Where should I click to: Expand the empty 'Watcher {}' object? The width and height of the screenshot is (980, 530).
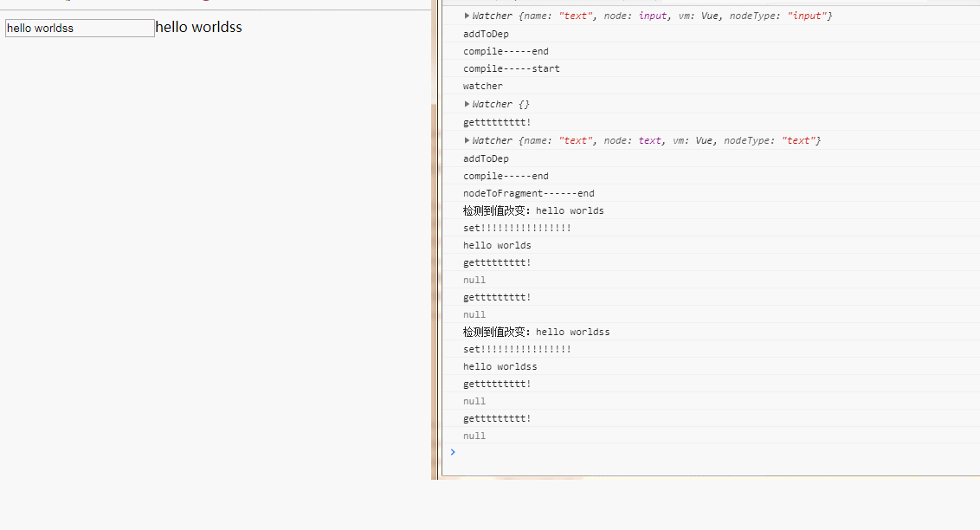pos(467,104)
